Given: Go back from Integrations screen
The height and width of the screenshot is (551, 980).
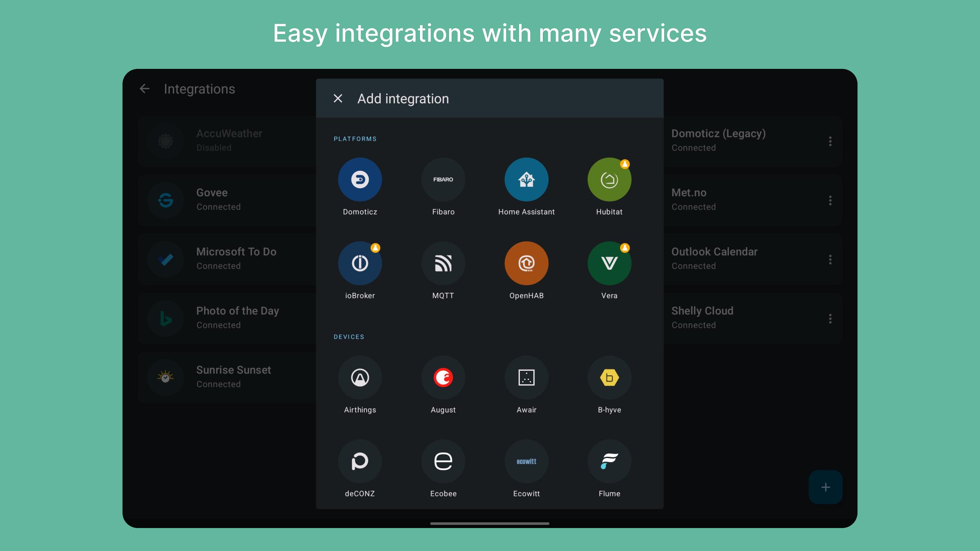Looking at the screenshot, I should (x=145, y=89).
